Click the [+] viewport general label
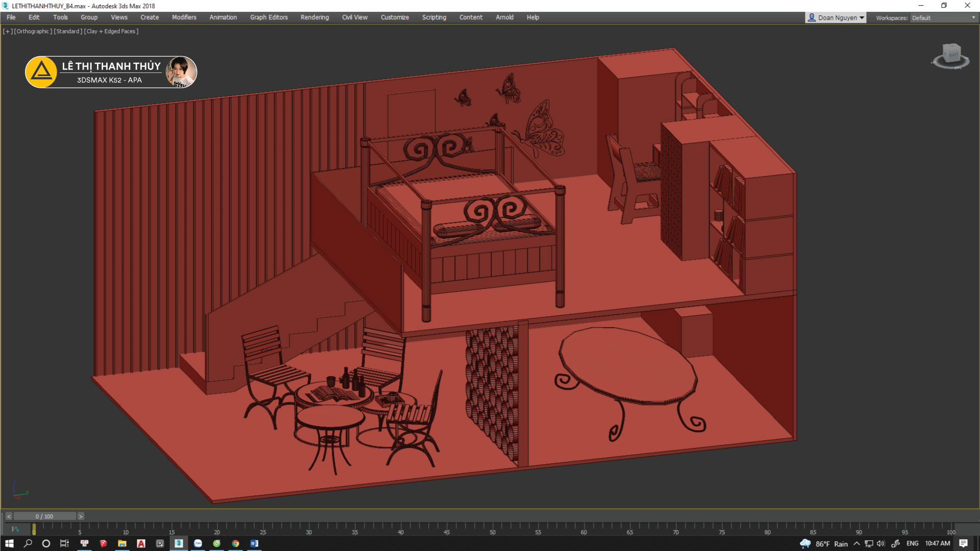980x551 pixels. [x=8, y=31]
